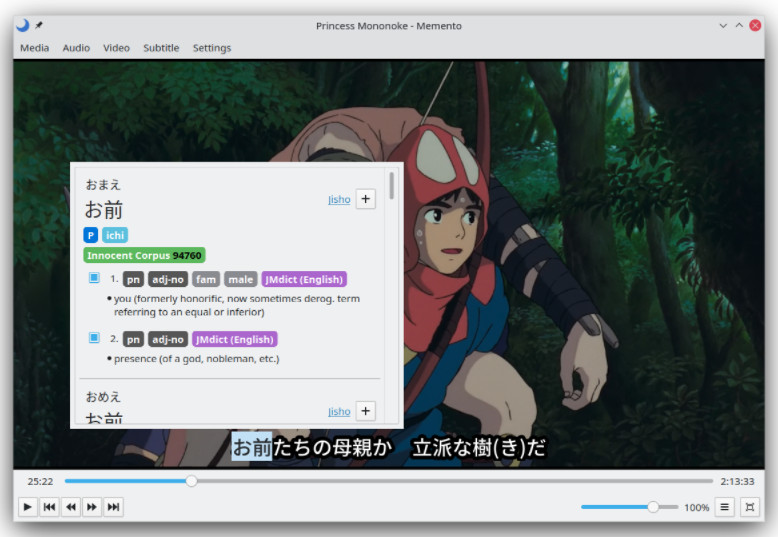The height and width of the screenshot is (537, 778).
Task: Click the 'male' tag in definition 1
Action: coord(241,279)
